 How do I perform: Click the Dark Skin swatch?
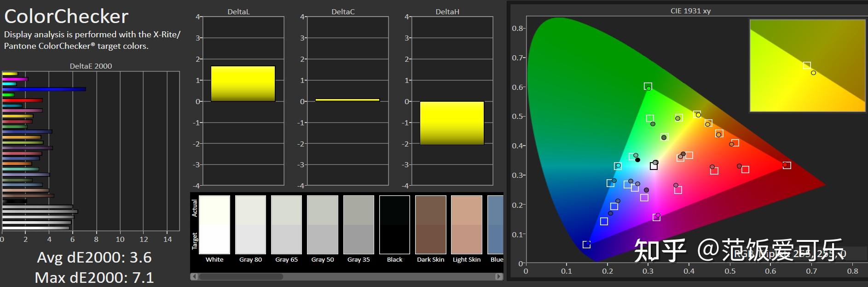(x=430, y=225)
